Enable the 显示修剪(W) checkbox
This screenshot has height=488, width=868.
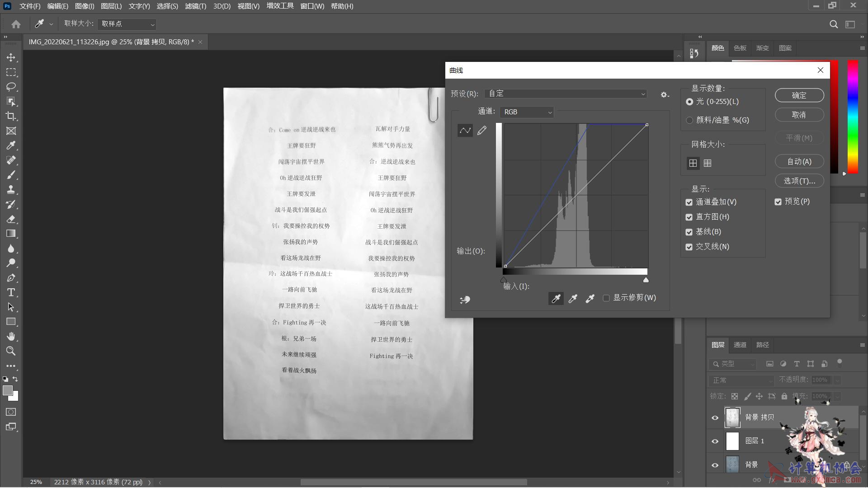pyautogui.click(x=606, y=298)
